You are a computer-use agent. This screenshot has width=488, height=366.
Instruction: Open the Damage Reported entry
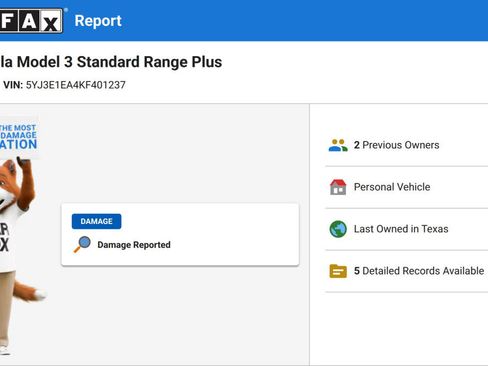(134, 245)
